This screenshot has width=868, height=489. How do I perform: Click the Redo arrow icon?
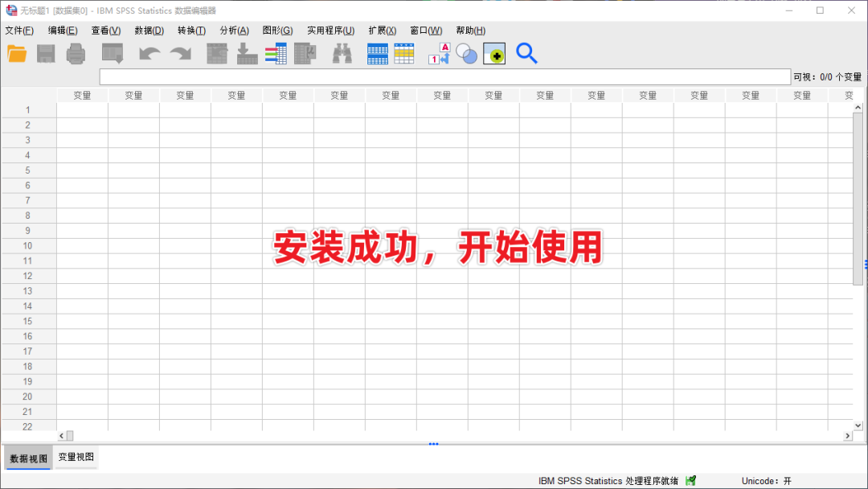coord(181,54)
